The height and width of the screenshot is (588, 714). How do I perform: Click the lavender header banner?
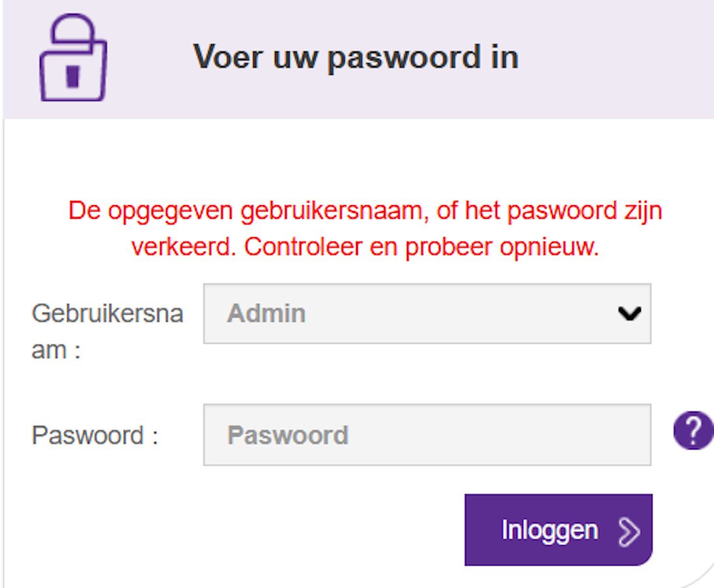(359, 59)
